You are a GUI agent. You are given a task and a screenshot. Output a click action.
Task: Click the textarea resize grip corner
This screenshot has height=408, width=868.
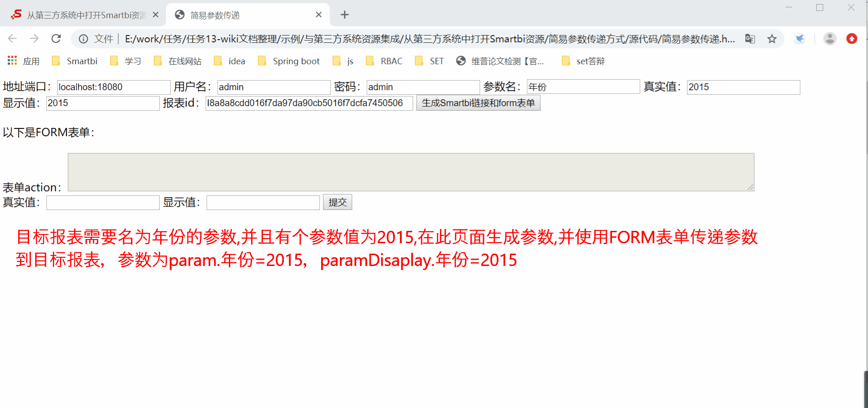[x=750, y=187]
